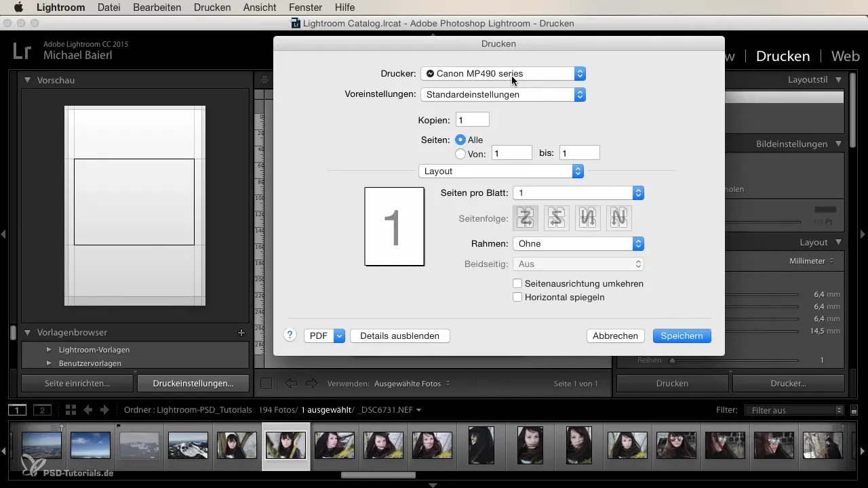Image resolution: width=868 pixels, height=488 pixels.
Task: Open the Lightroom application menu
Action: [60, 7]
